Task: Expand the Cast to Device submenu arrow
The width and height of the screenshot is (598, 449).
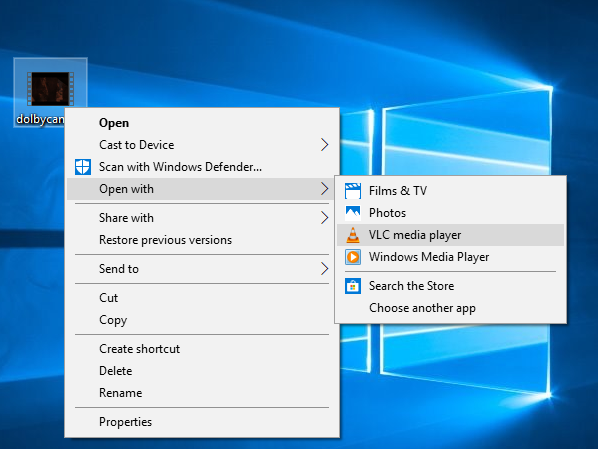Action: [x=324, y=145]
